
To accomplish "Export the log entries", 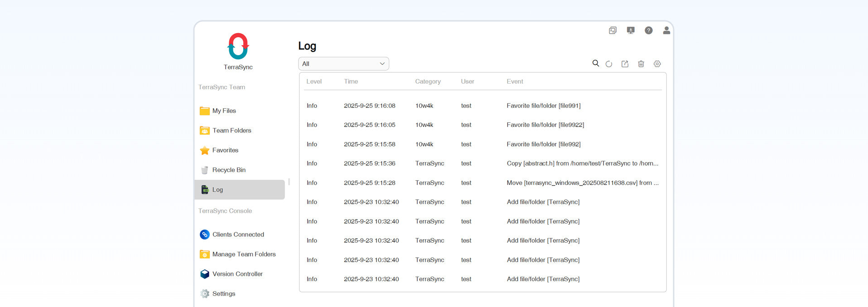I will [625, 64].
